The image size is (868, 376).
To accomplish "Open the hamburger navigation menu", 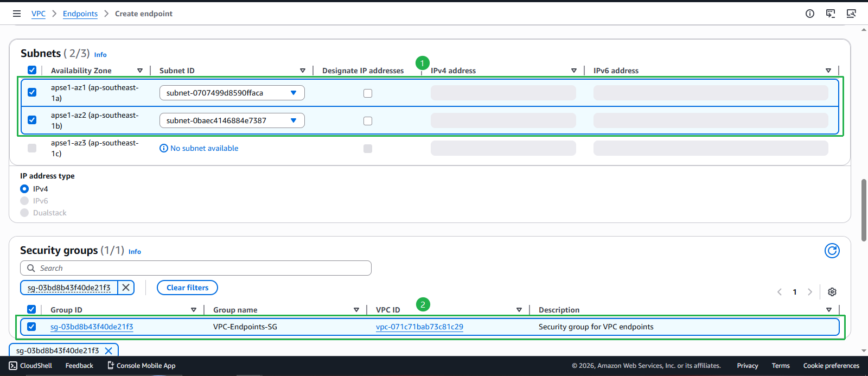I will pos(17,14).
